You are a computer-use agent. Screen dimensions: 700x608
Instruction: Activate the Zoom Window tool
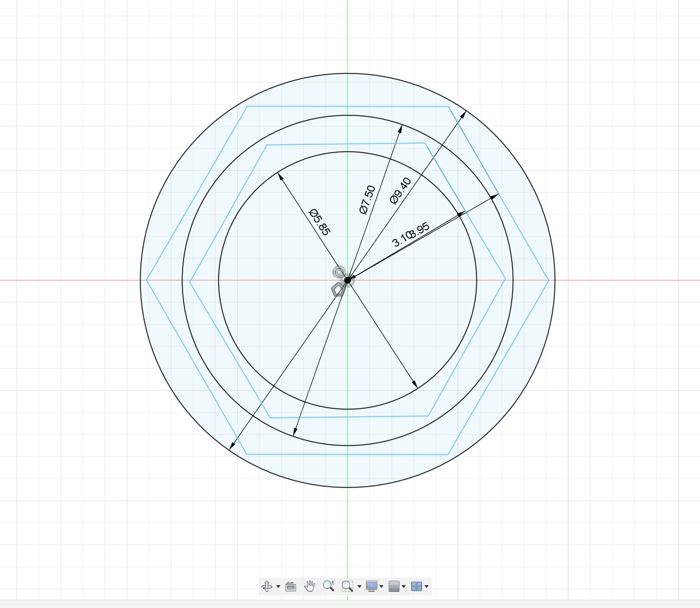click(346, 586)
